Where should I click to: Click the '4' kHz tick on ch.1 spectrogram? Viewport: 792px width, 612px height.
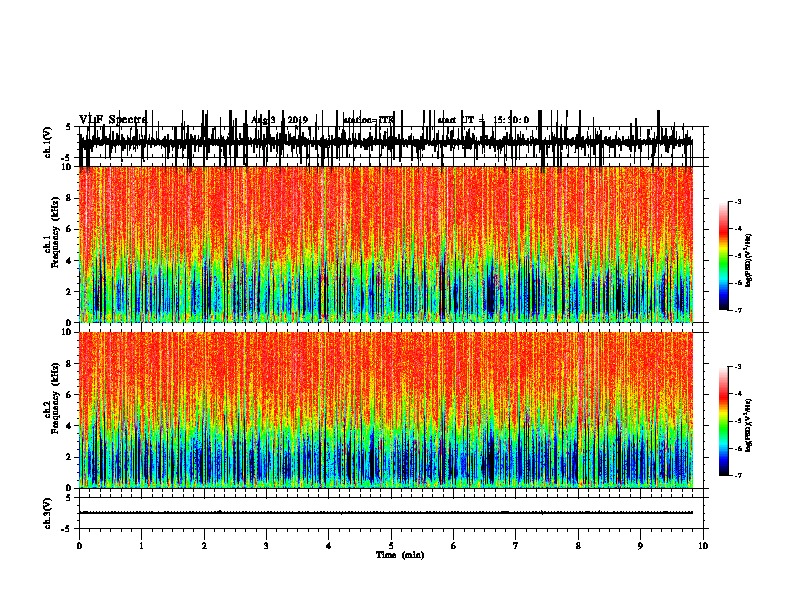click(x=69, y=261)
